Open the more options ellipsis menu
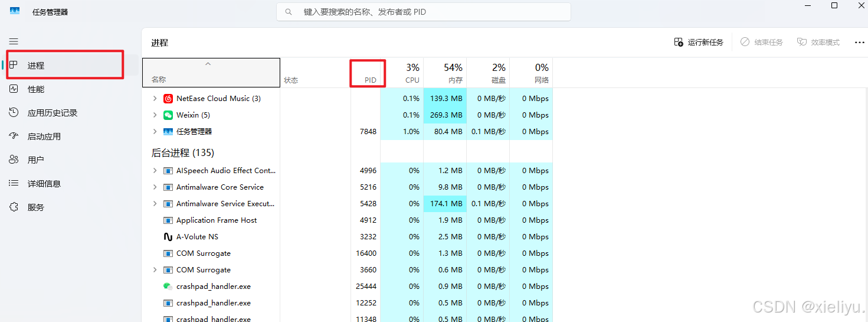Image resolution: width=868 pixels, height=322 pixels. point(859,43)
